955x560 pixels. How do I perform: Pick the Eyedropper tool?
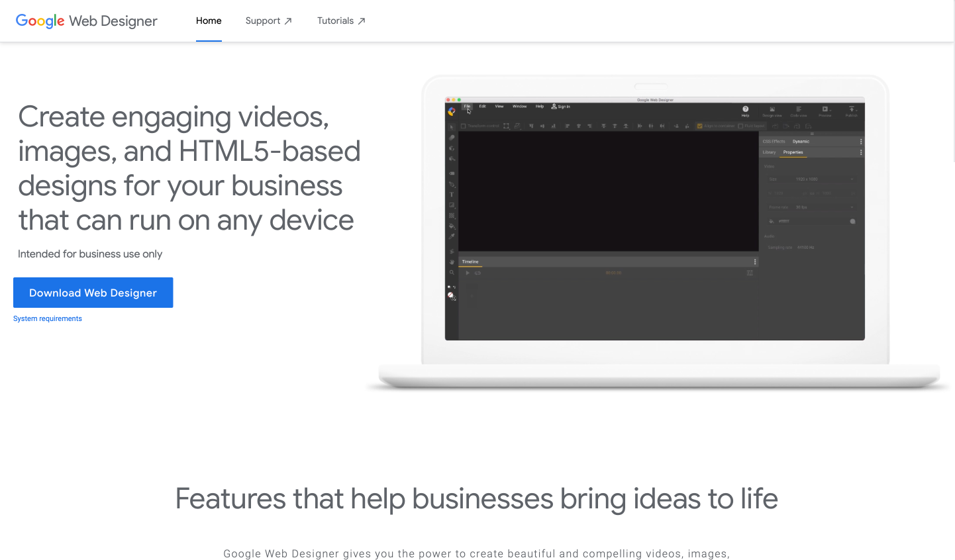[x=451, y=235]
